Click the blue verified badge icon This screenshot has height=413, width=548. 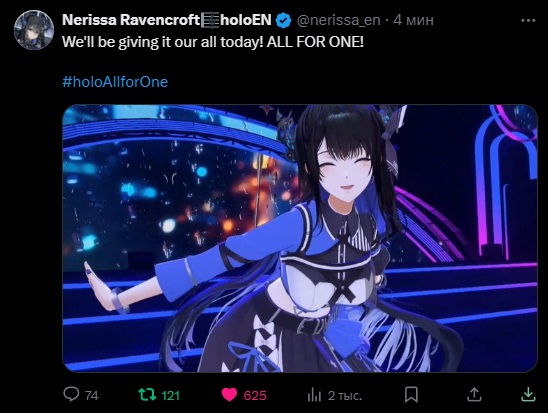click(x=283, y=21)
